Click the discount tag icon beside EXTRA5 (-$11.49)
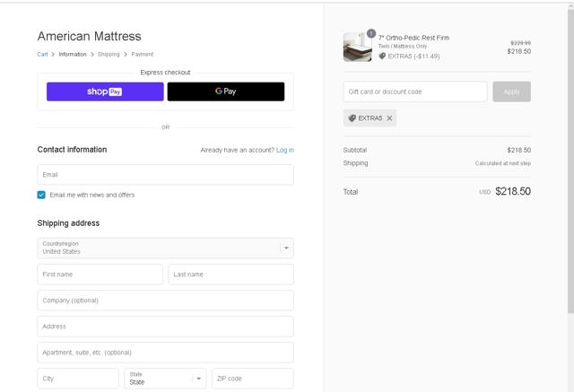 pos(382,56)
